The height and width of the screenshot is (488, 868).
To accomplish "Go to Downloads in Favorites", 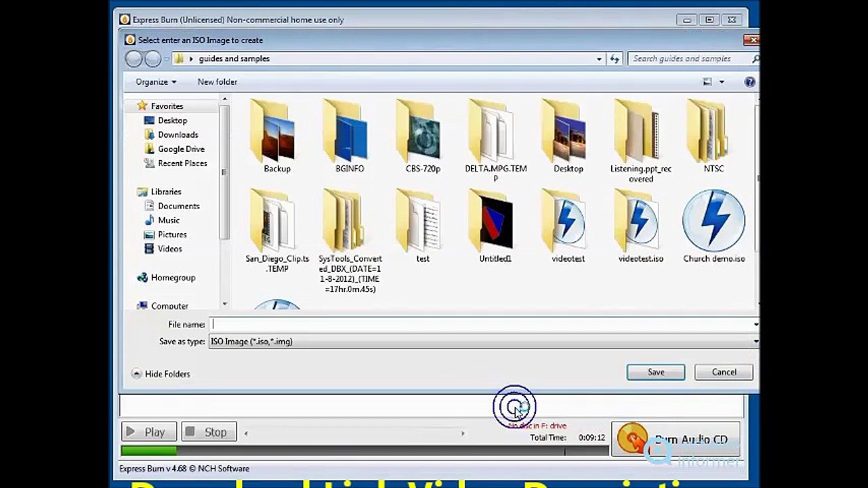I will [x=178, y=135].
